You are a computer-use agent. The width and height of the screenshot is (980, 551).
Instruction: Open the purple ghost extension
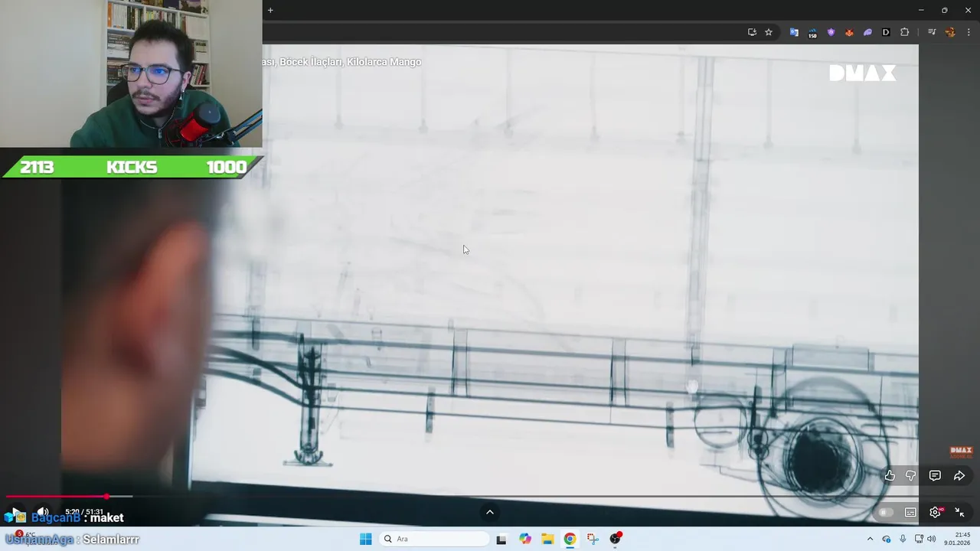click(867, 32)
